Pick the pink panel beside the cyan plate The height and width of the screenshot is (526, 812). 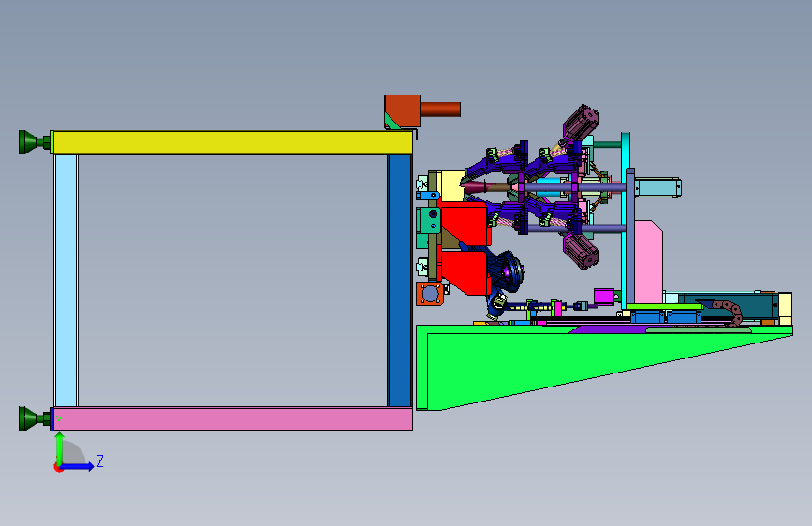click(x=648, y=262)
